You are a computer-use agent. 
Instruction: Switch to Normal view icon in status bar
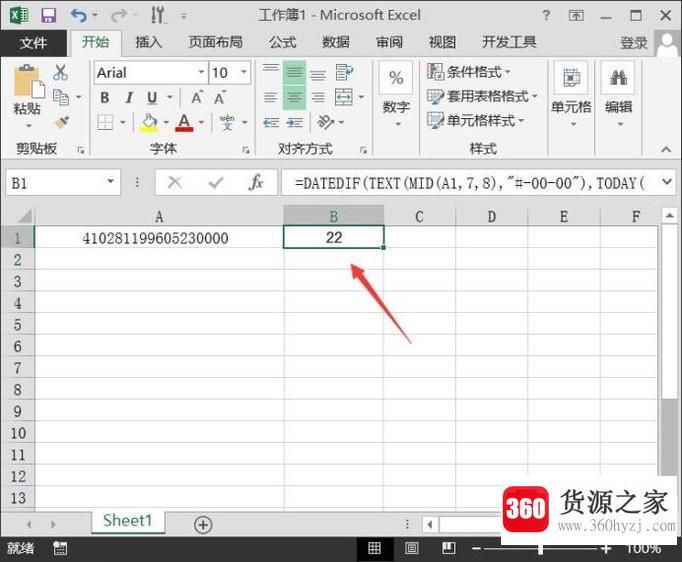click(374, 548)
